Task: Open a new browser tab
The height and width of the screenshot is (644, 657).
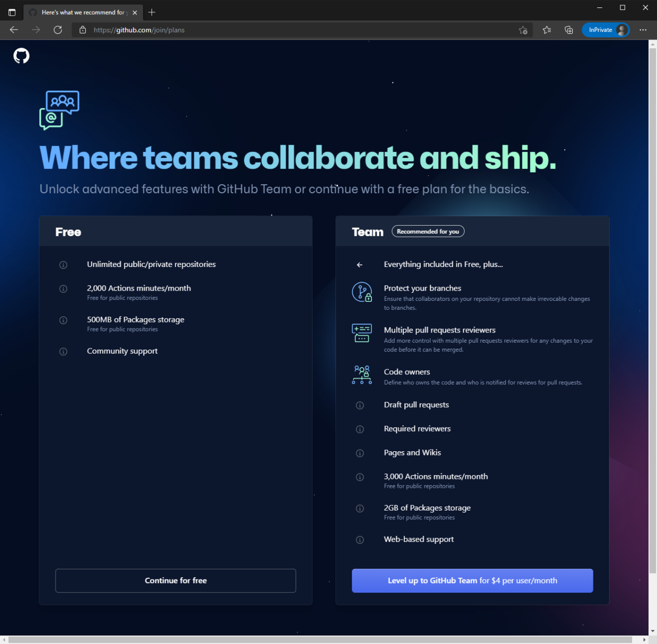Action: click(x=152, y=12)
